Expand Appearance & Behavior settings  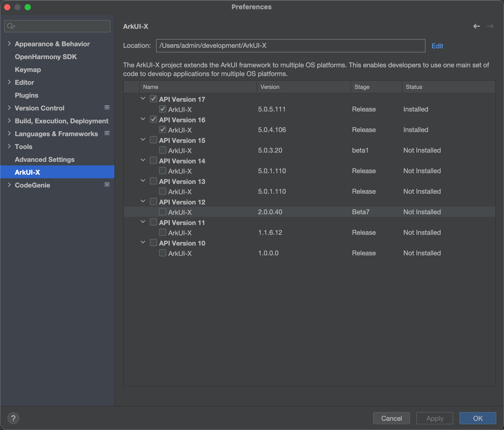9,44
